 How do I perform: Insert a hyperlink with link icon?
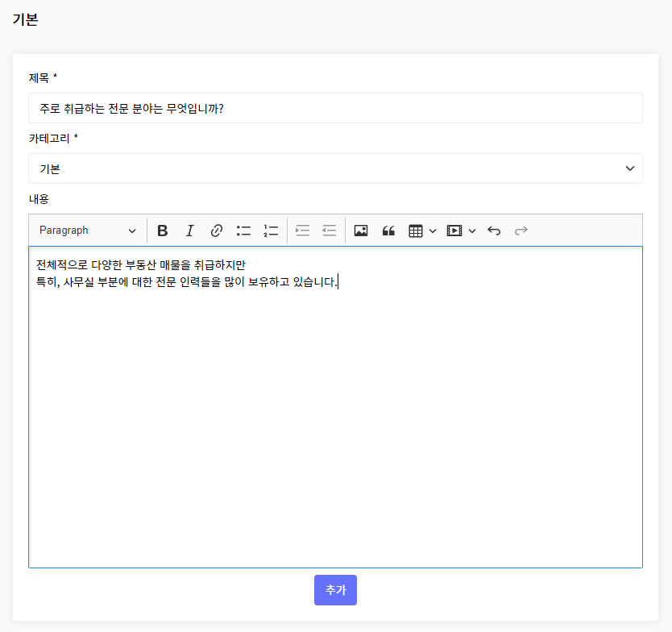216,231
